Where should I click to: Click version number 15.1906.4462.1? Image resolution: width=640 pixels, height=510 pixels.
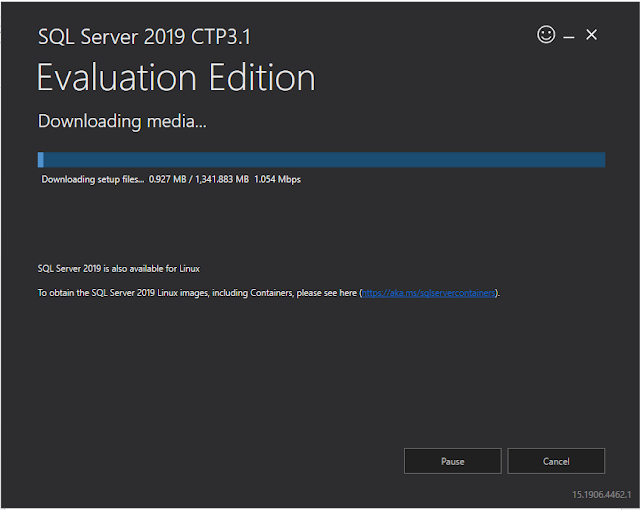[x=601, y=494]
